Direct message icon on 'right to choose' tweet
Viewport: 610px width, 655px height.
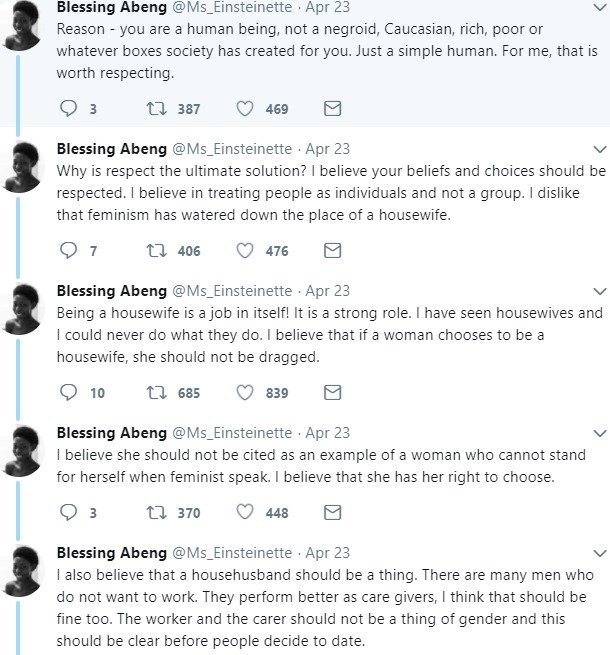click(x=333, y=512)
